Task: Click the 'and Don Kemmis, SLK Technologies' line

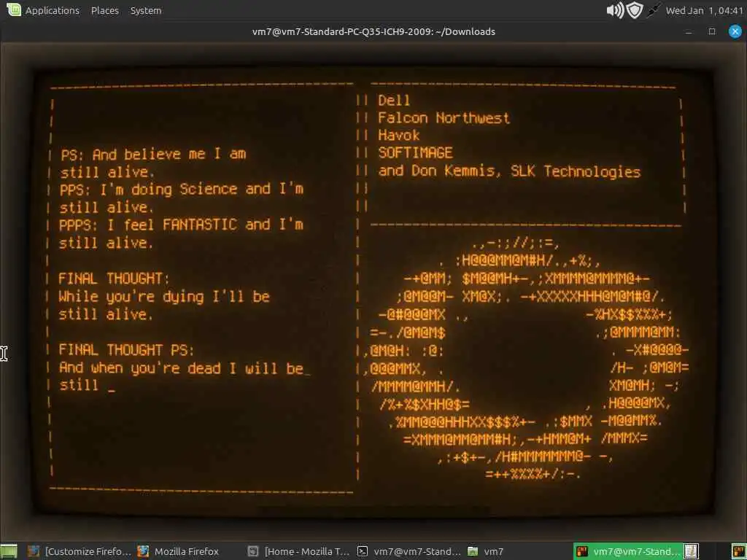Action: pos(509,171)
